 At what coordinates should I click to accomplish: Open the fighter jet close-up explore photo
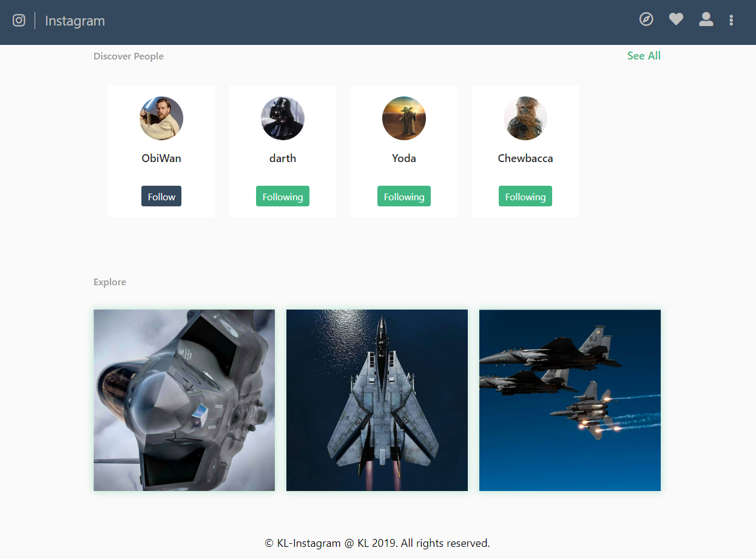184,401
